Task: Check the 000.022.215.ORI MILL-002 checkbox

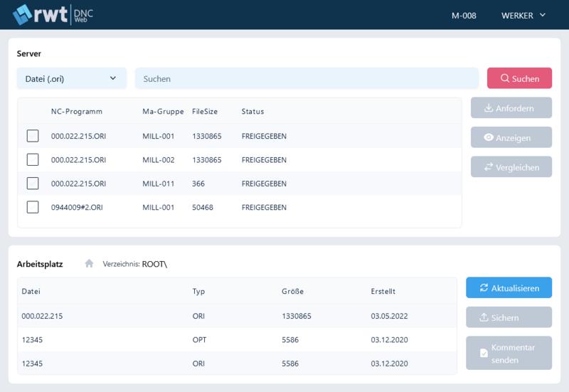Action: (x=33, y=159)
